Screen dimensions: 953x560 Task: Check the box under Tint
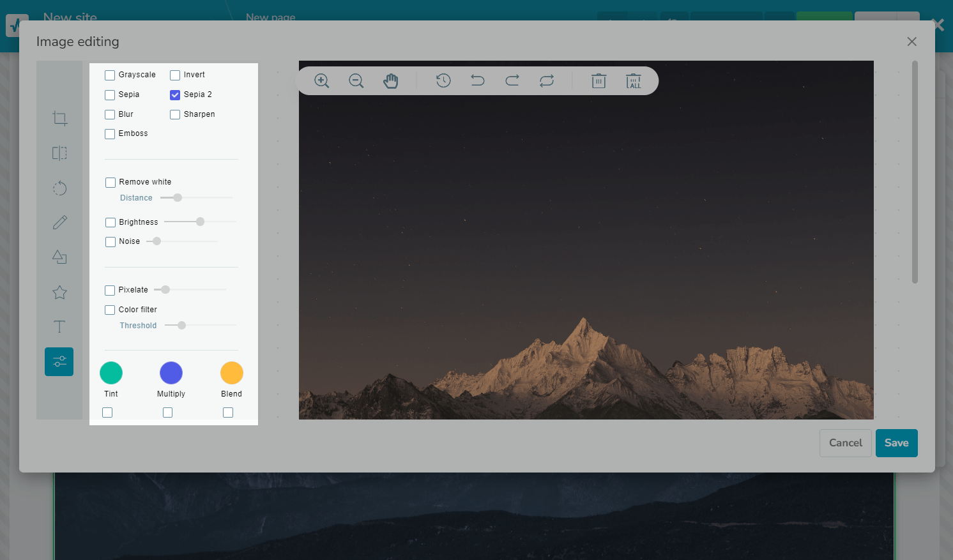pyautogui.click(x=107, y=412)
